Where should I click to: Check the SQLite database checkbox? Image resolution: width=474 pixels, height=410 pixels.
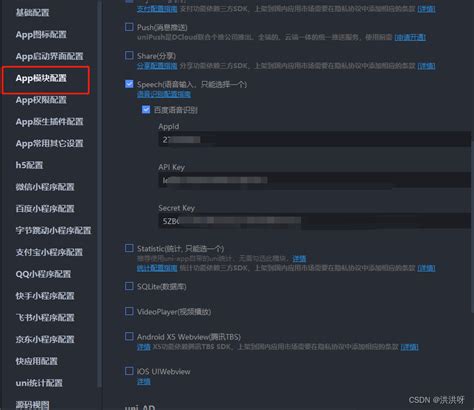click(x=129, y=286)
